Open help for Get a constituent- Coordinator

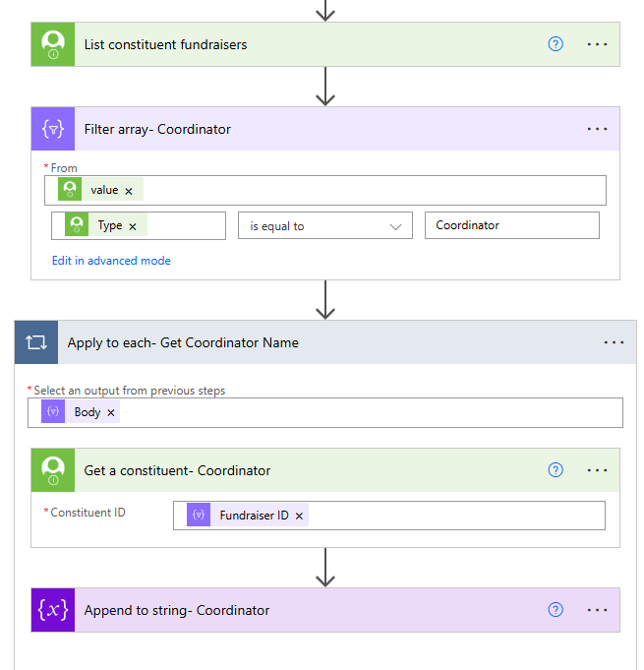point(556,470)
